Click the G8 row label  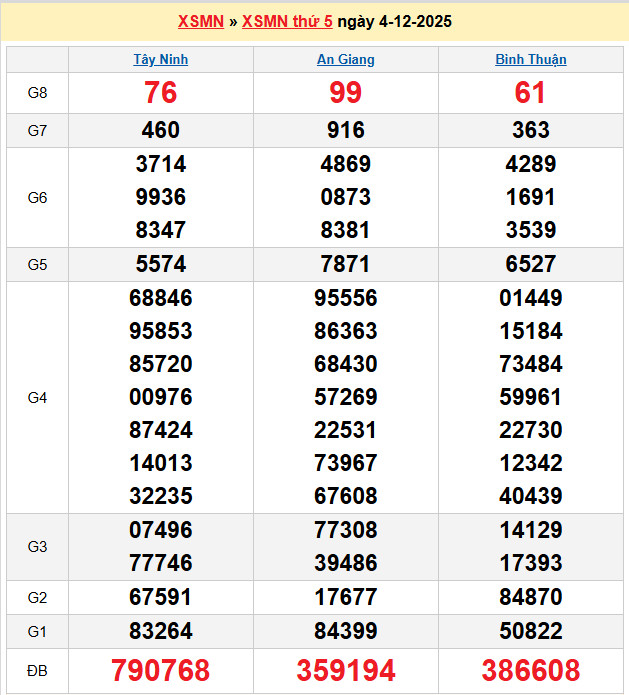click(37, 93)
